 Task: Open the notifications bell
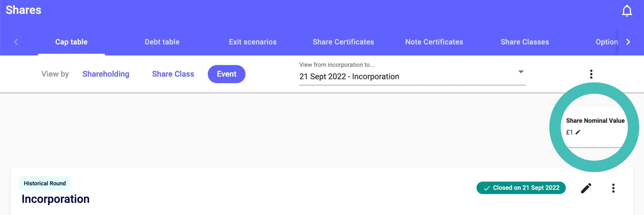(x=627, y=11)
